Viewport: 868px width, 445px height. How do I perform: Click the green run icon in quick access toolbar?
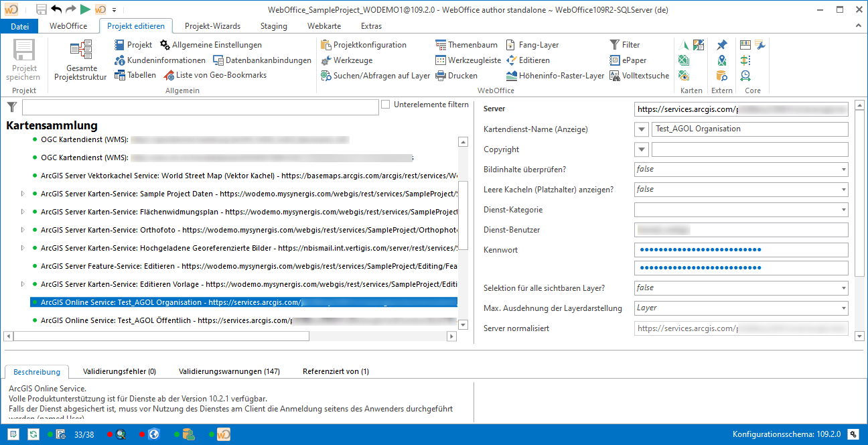84,9
